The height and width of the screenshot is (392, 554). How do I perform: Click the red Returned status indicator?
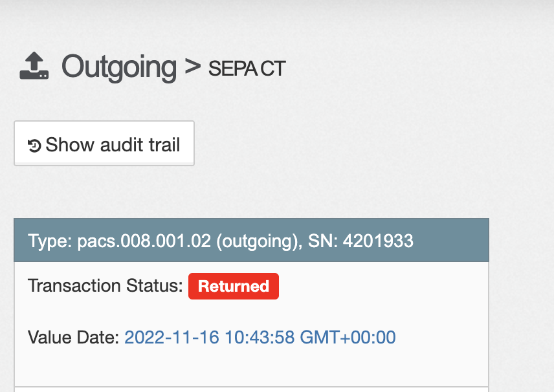pos(233,286)
